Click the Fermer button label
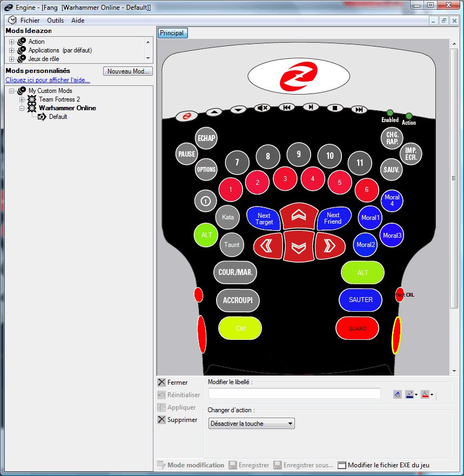464x476 pixels. 177,383
